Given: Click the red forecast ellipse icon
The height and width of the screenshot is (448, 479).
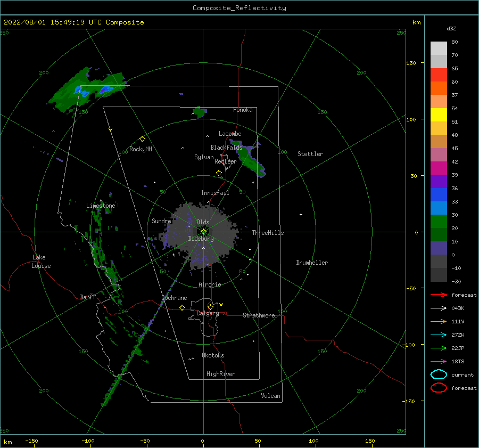Looking at the screenshot, I should tap(439, 388).
